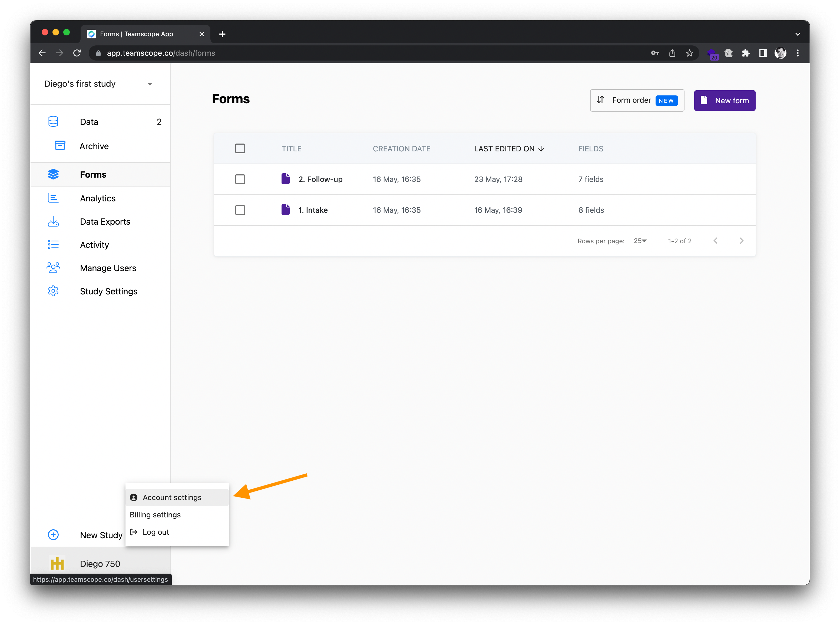Open the Form order button
Viewport: 840px width, 625px height.
[637, 101]
